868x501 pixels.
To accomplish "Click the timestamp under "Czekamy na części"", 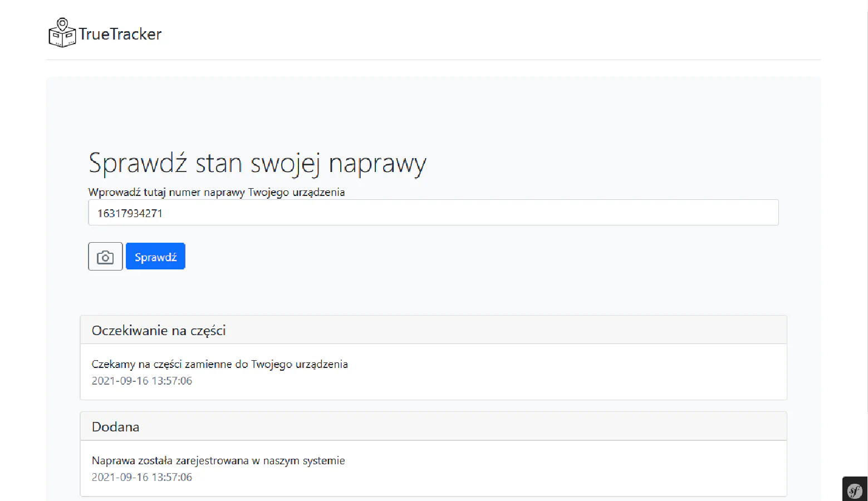I will click(x=141, y=381).
